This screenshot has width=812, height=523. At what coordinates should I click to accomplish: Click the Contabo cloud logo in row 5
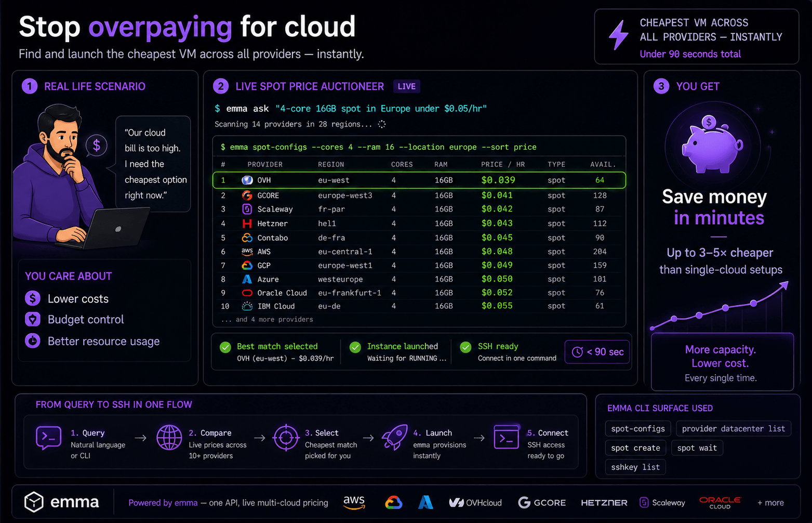pos(247,238)
